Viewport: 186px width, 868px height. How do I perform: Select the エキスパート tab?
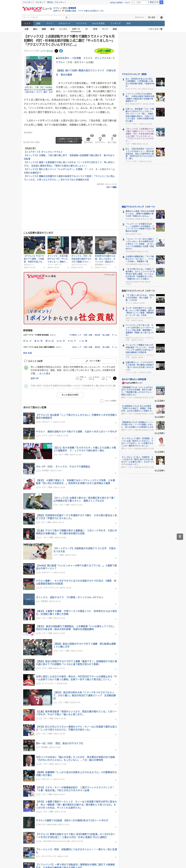click(64, 24)
